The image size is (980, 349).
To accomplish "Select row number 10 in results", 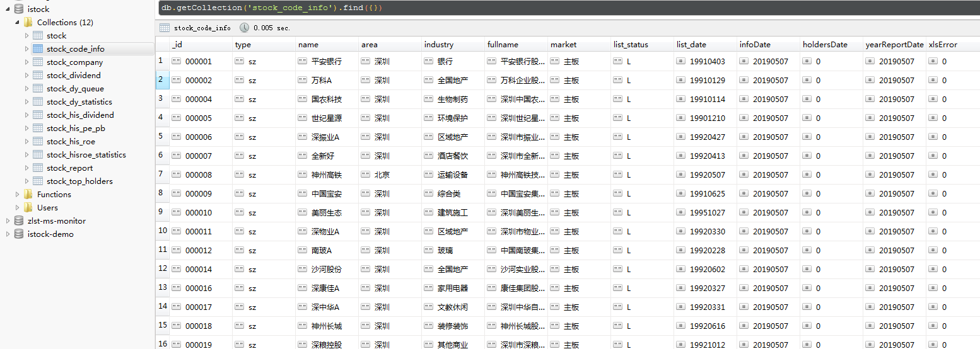I will click(162, 231).
